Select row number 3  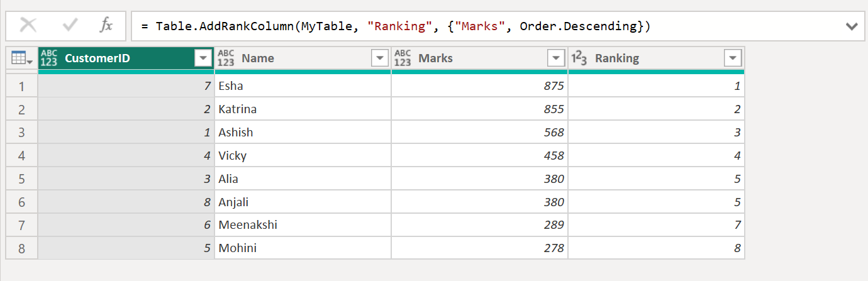tap(22, 133)
